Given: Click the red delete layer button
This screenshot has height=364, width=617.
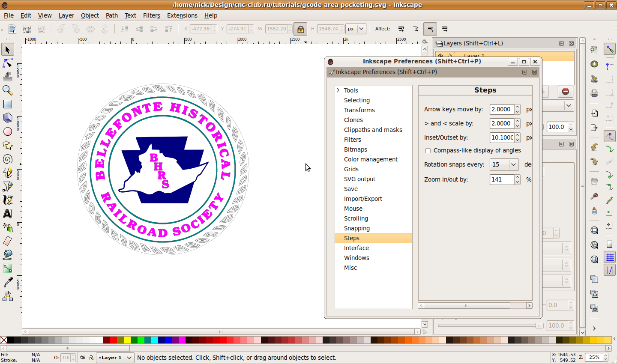Looking at the screenshot, I should 566,91.
